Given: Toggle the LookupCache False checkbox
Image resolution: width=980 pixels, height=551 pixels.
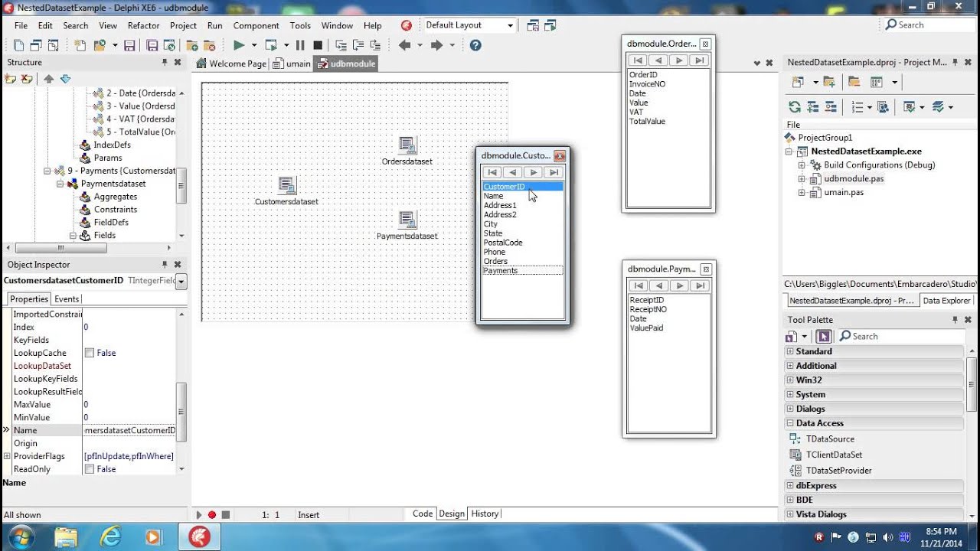Looking at the screenshot, I should (x=90, y=353).
